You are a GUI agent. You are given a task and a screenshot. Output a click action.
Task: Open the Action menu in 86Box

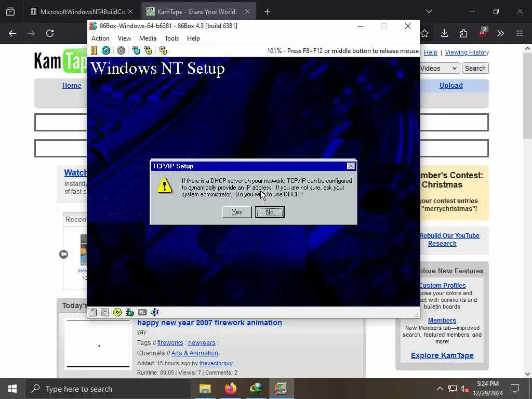pyautogui.click(x=100, y=38)
